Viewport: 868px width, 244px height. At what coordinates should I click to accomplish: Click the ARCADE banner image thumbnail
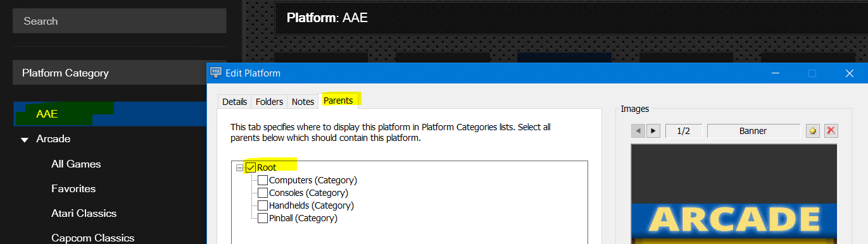(x=734, y=194)
